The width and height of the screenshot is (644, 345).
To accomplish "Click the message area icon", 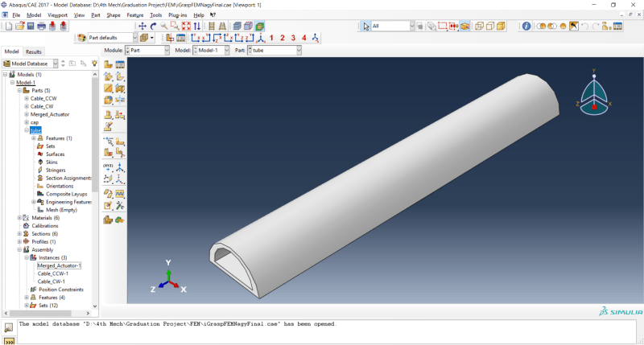I will (x=8, y=327).
